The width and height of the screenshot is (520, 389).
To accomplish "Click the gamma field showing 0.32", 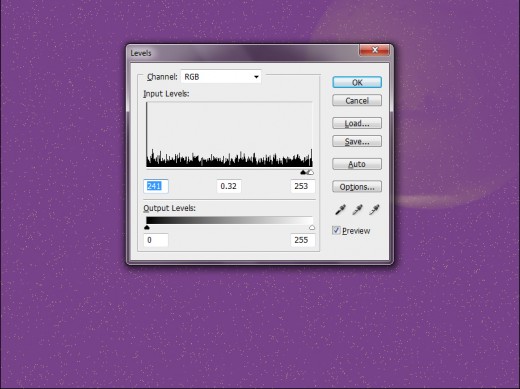I will point(229,186).
